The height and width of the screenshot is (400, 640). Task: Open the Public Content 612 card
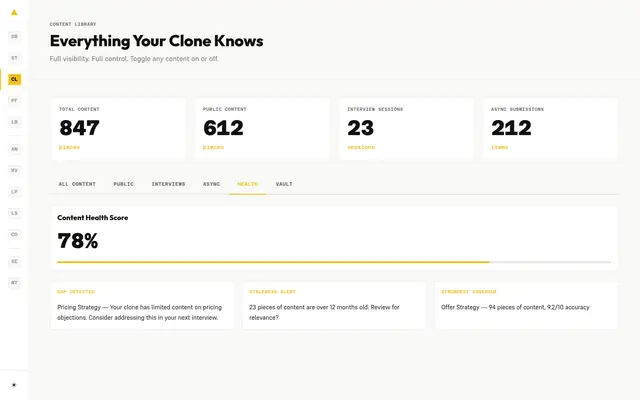[x=262, y=129]
